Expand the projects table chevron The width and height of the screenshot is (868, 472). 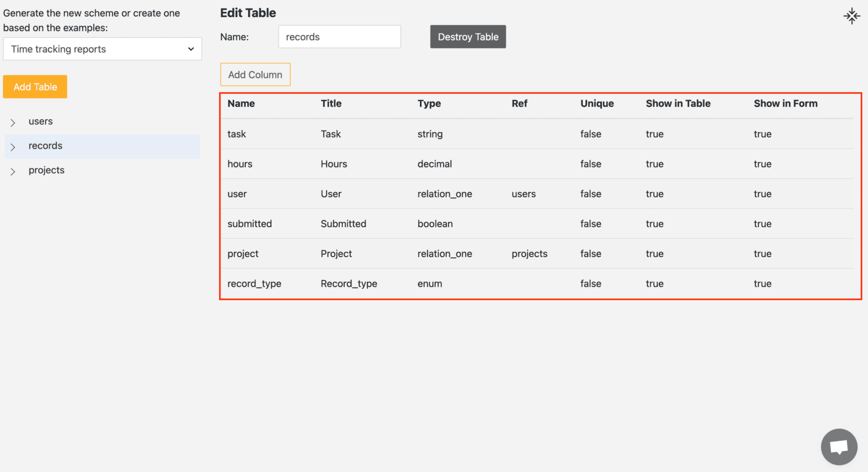[13, 171]
